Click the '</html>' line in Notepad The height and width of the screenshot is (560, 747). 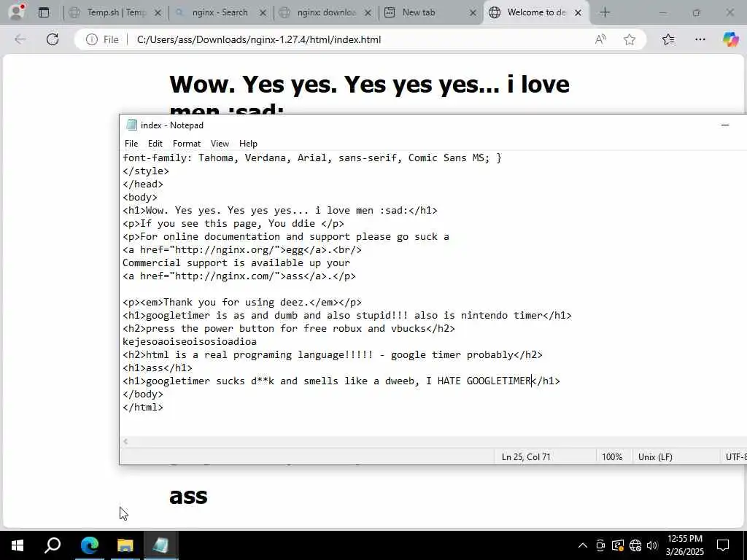tap(143, 407)
